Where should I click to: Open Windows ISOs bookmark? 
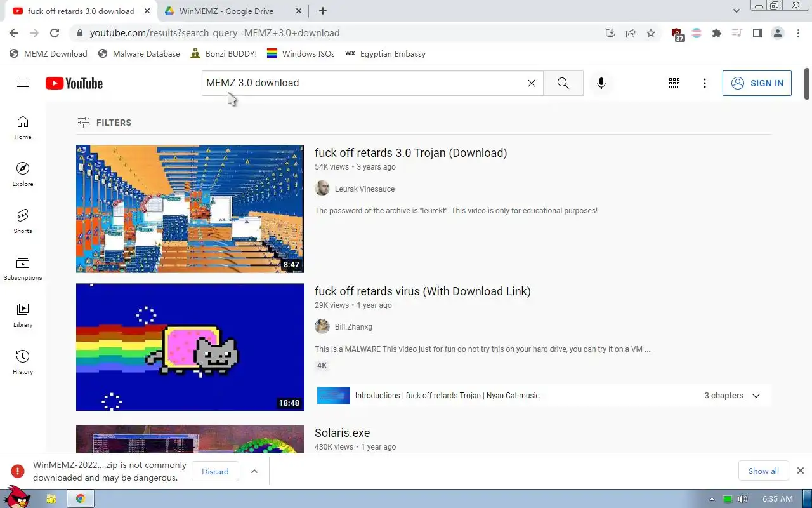(301, 54)
